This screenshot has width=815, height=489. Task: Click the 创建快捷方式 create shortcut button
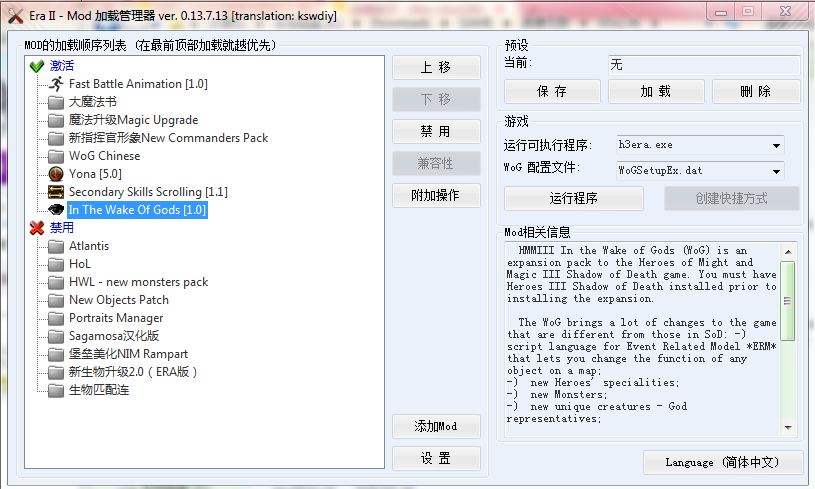pos(731,199)
